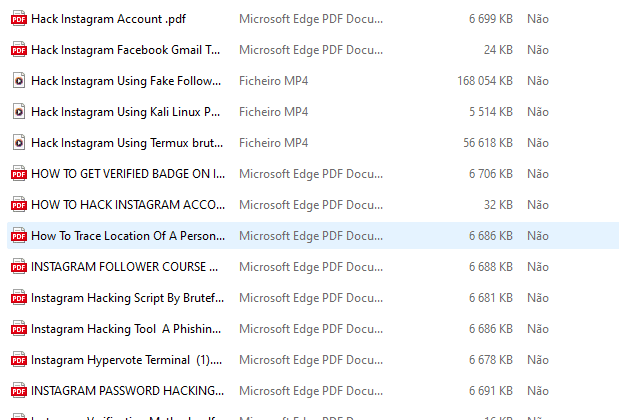Screen dimensions: 619x420
Task: Click the 24 KB size entry
Action: pyautogui.click(x=497, y=49)
